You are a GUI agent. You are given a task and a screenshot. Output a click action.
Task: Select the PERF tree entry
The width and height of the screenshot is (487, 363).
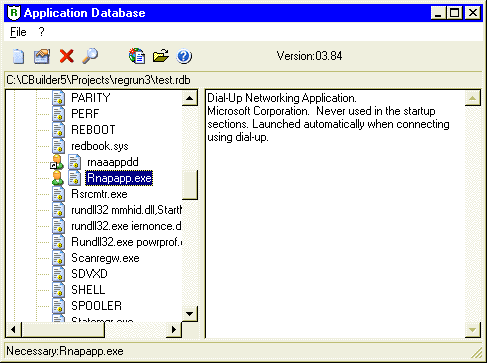coord(85,114)
